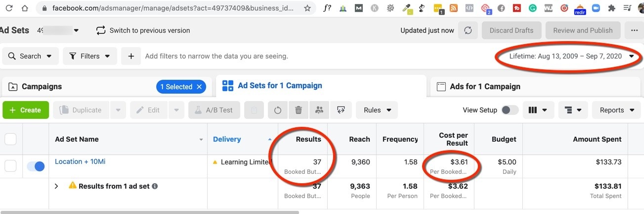Click Discard Drafts button
Viewport: 644px width, 214px height.
coord(511,30)
